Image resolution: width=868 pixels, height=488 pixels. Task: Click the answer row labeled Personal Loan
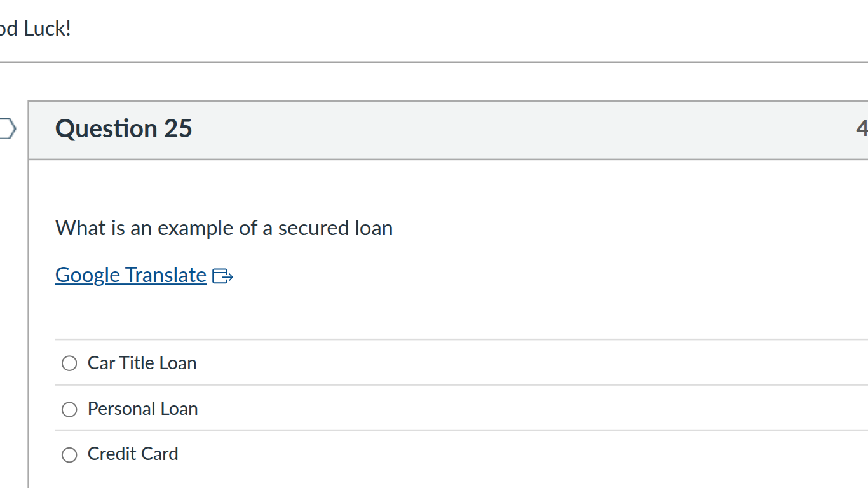[142, 409]
